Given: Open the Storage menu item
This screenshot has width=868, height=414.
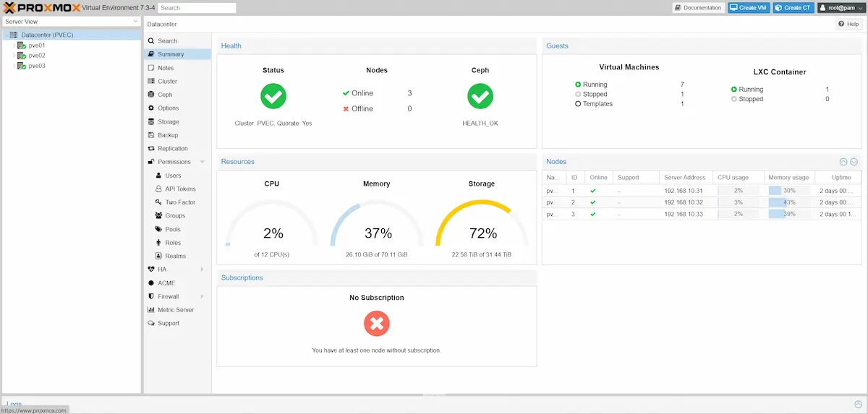Looking at the screenshot, I should [177, 122].
